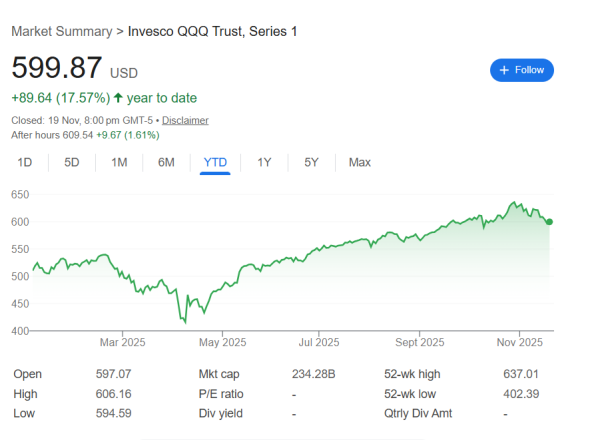Open the Disclaimer link
The image size is (600, 440).
pyautogui.click(x=185, y=120)
